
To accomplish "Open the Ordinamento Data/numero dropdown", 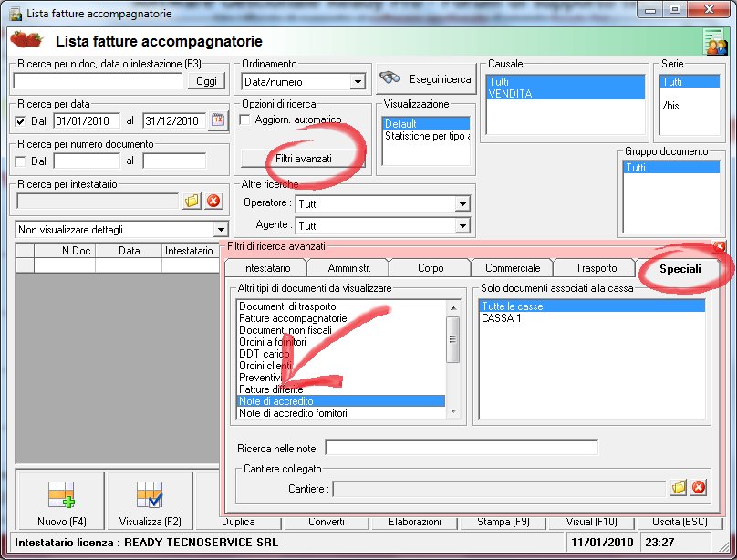I will (x=358, y=82).
